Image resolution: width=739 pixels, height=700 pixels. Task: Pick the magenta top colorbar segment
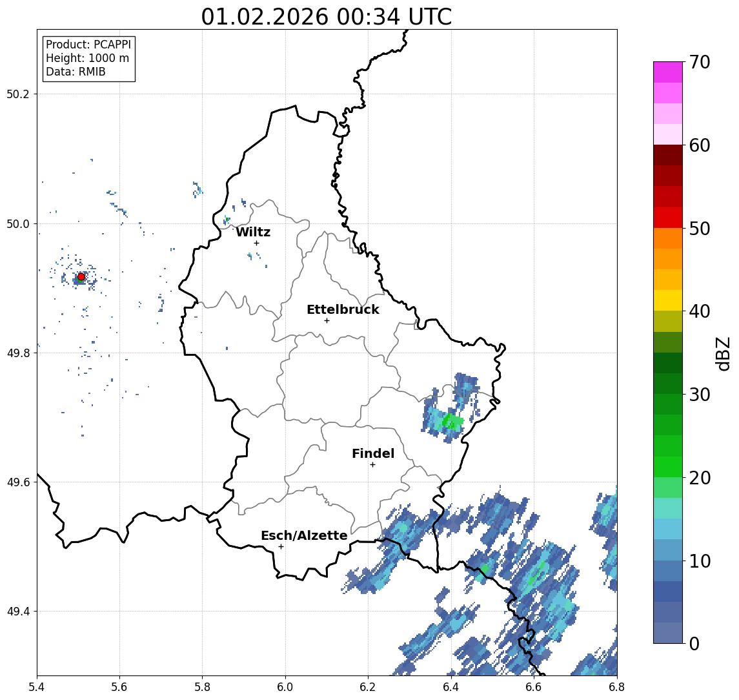tap(668, 72)
